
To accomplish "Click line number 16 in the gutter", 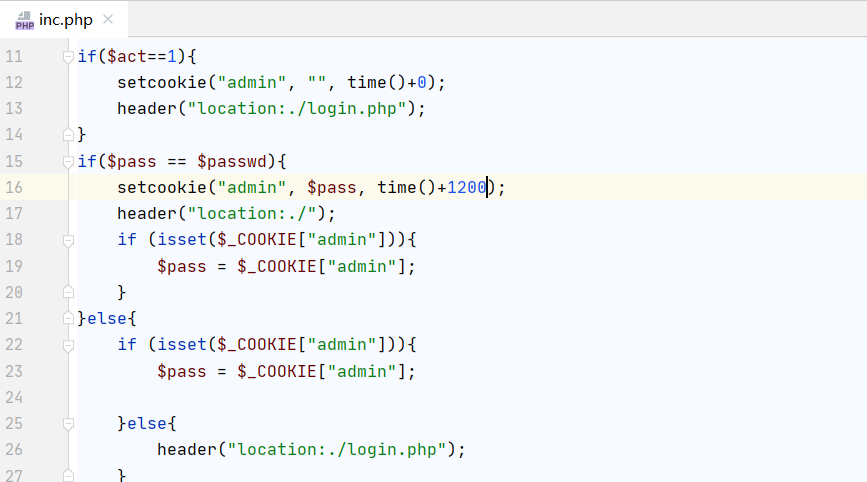I will click(14, 187).
